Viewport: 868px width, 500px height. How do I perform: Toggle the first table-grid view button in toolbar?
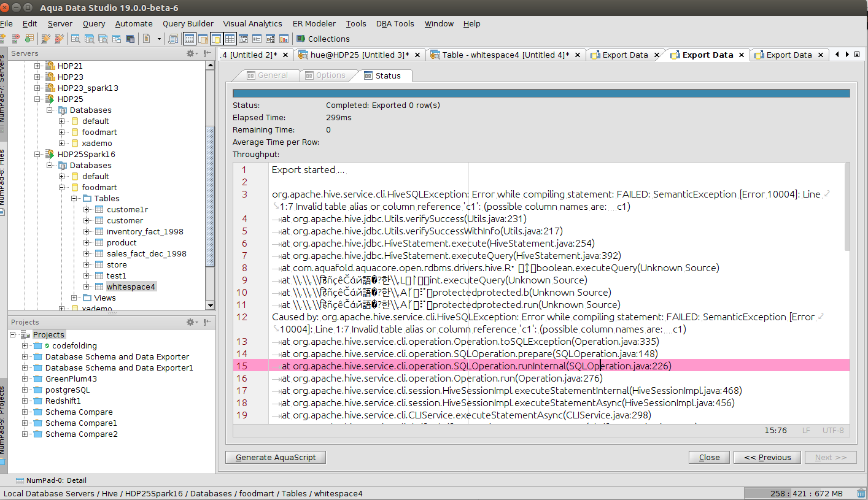189,39
